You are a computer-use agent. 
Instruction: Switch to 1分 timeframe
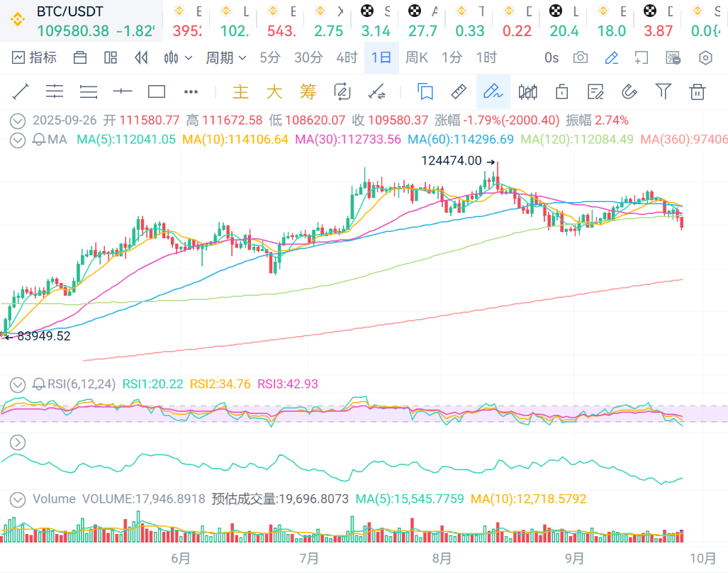452,57
